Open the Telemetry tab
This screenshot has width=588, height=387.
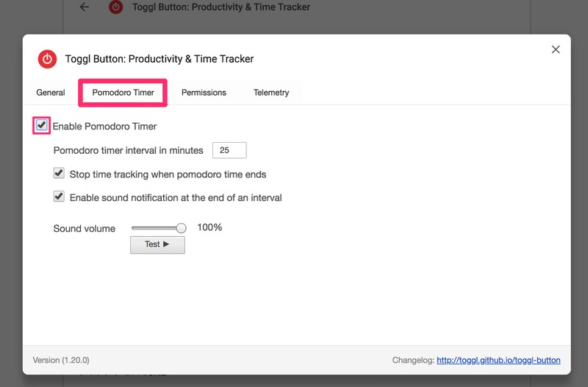pyautogui.click(x=271, y=93)
